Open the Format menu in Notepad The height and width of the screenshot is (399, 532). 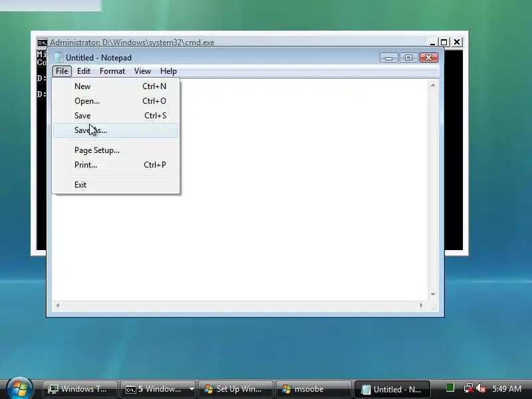click(x=112, y=71)
